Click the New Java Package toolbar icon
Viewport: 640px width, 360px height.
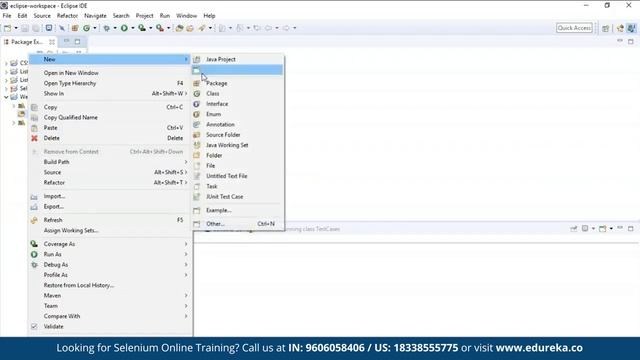click(75, 28)
